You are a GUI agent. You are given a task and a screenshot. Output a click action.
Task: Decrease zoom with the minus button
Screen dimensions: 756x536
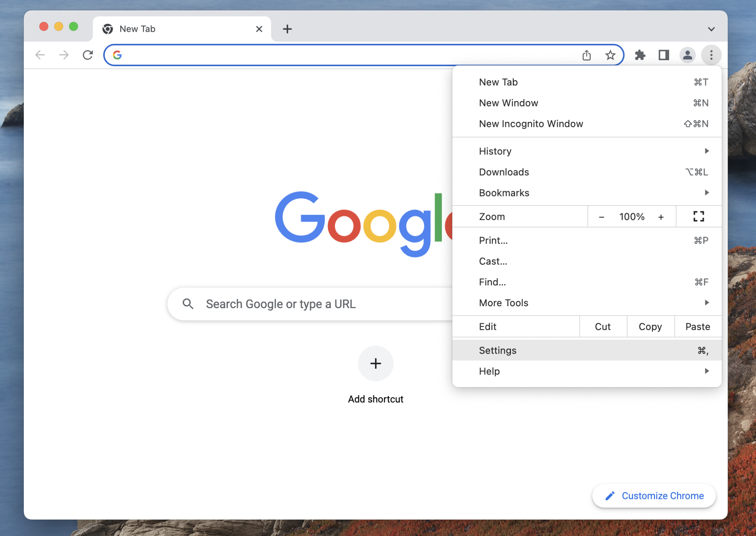(602, 217)
